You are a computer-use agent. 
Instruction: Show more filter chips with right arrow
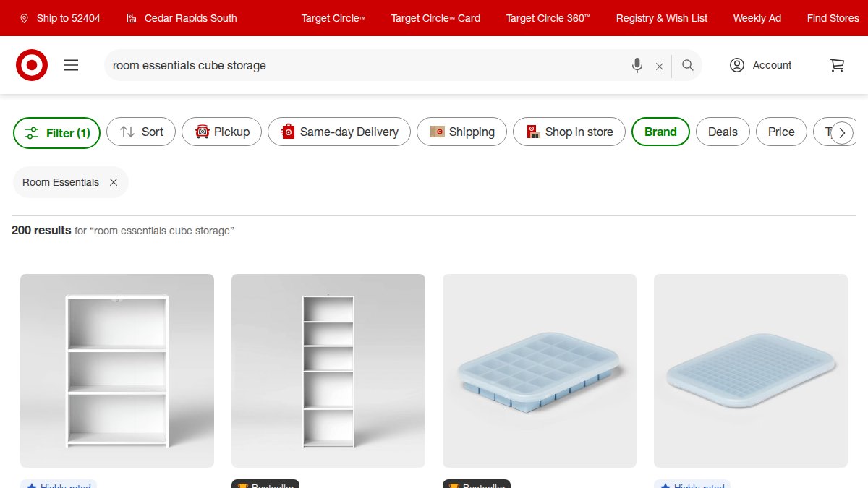tap(842, 133)
